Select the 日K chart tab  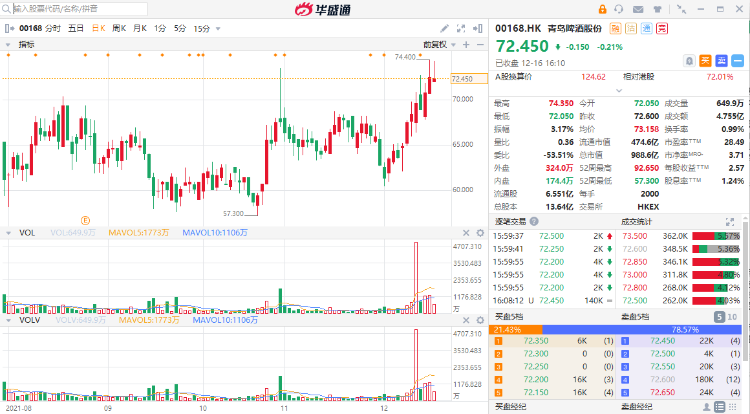tap(99, 28)
